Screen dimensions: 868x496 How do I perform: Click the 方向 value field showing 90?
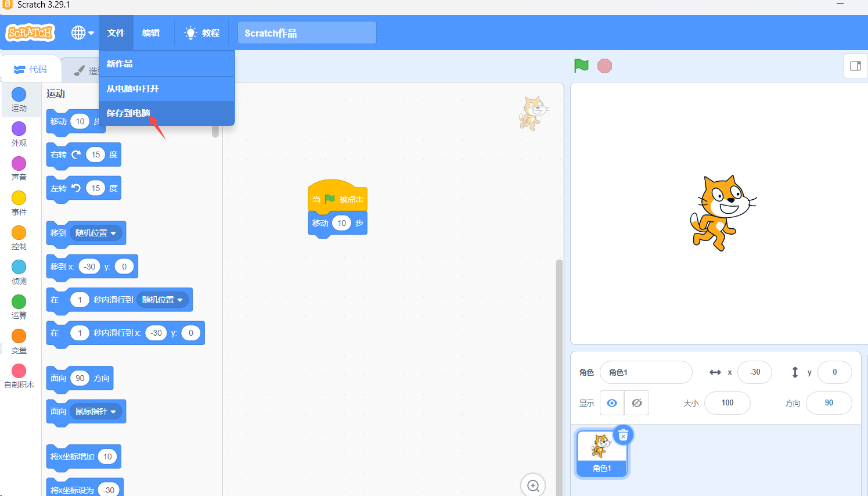click(x=829, y=402)
